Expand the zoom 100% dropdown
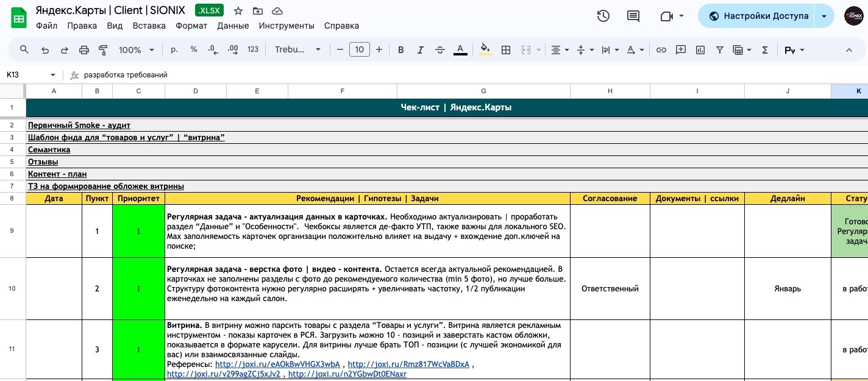This screenshot has height=381, width=868. pos(137,50)
